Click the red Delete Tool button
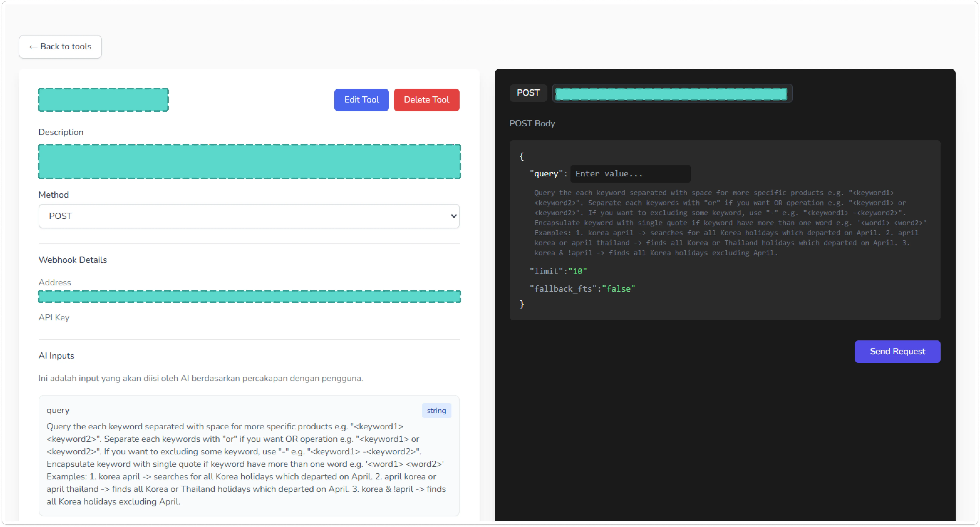 click(426, 100)
